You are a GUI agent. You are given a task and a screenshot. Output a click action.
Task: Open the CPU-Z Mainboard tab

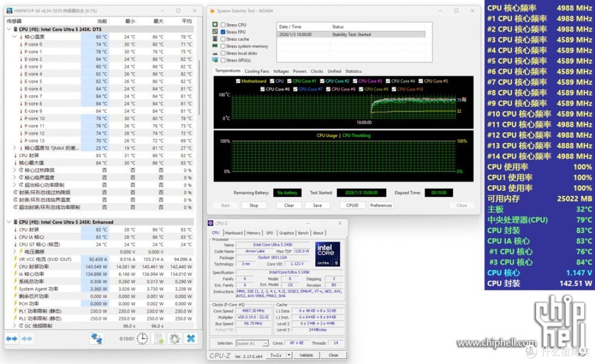pyautogui.click(x=234, y=233)
